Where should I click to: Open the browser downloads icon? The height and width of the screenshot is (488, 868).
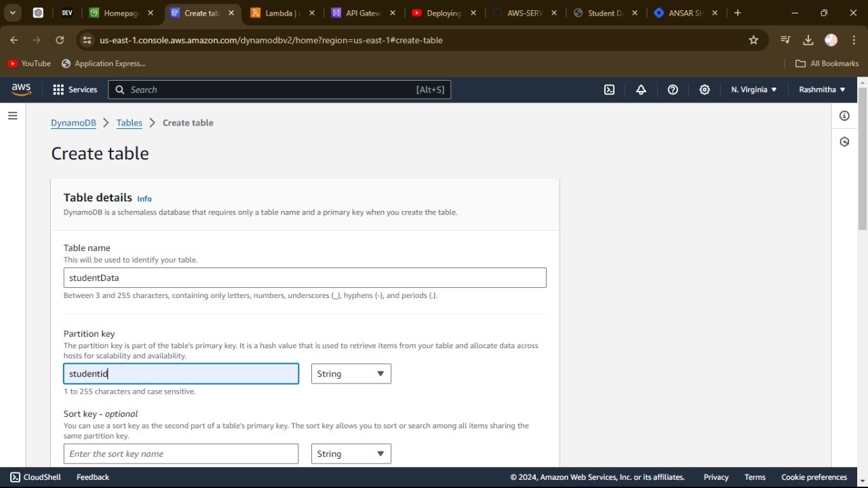point(808,40)
